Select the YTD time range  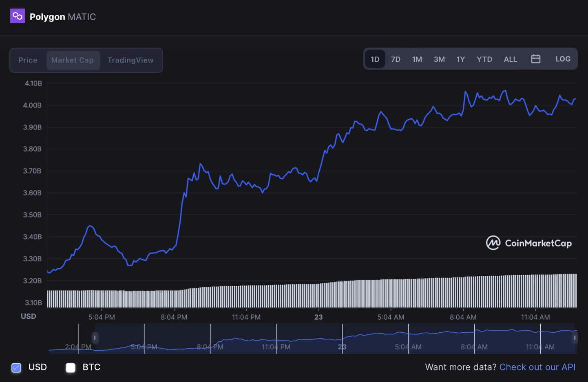tap(484, 59)
